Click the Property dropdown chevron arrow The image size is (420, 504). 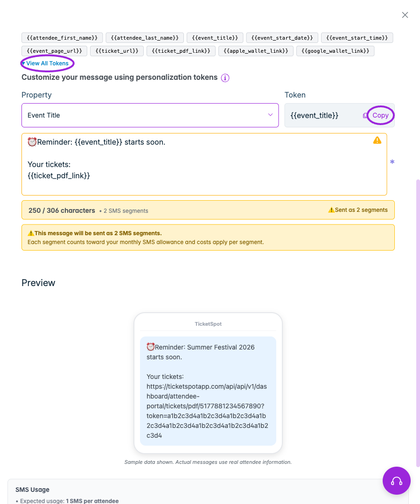pos(270,115)
